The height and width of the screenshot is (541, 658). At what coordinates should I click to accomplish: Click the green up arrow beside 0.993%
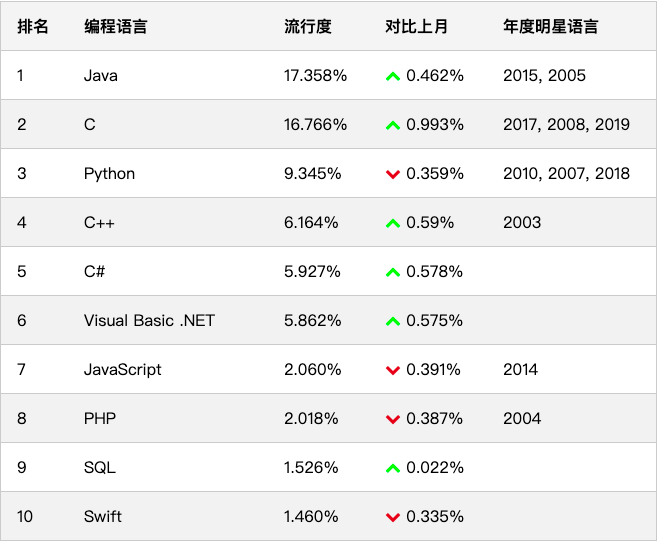click(x=393, y=125)
